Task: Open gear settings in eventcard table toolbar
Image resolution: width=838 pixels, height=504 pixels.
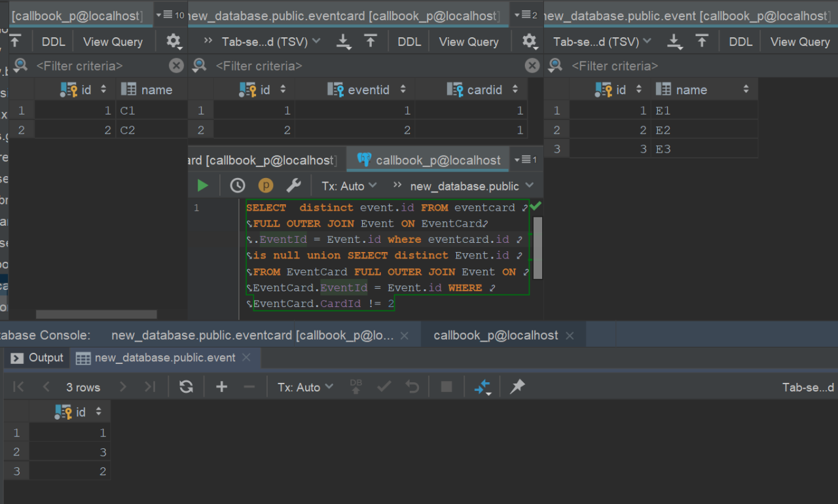Action: 529,42
